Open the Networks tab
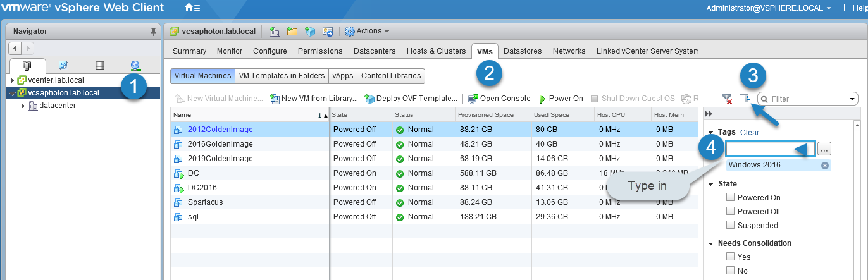 (x=569, y=51)
